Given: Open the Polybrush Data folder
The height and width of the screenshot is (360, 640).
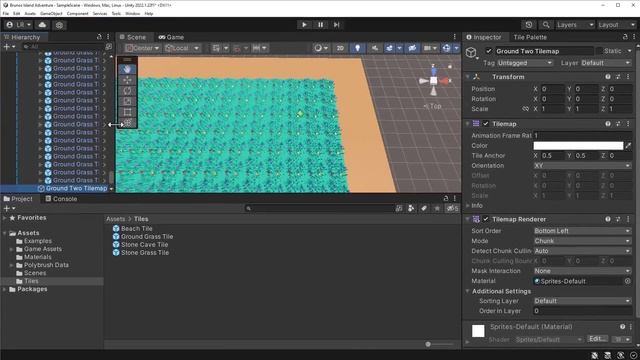Looking at the screenshot, I should click(42, 265).
